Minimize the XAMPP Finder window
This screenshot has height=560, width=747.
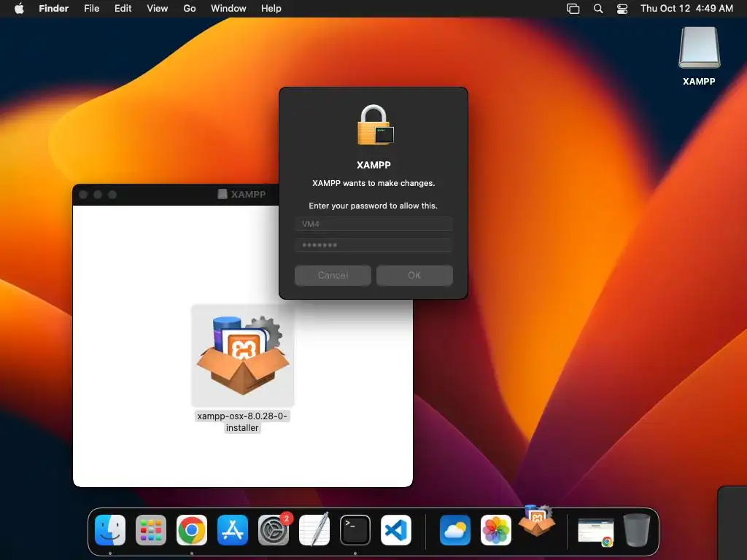click(98, 194)
